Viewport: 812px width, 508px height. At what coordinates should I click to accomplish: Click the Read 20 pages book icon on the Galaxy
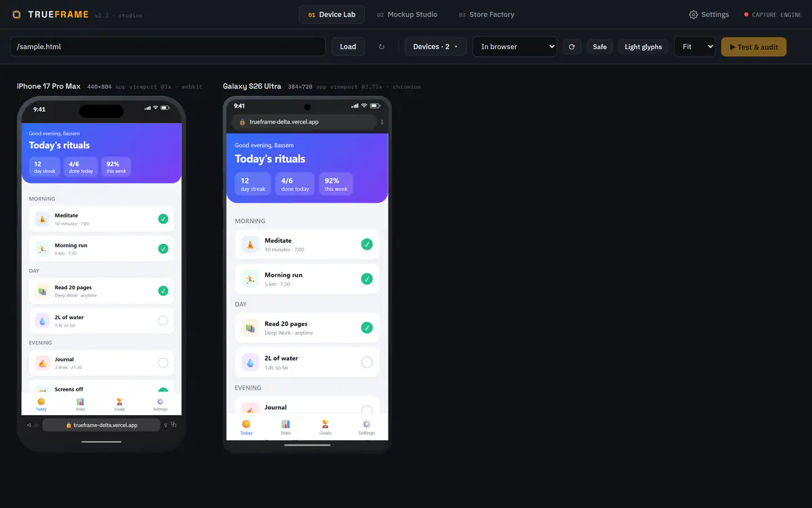250,328
